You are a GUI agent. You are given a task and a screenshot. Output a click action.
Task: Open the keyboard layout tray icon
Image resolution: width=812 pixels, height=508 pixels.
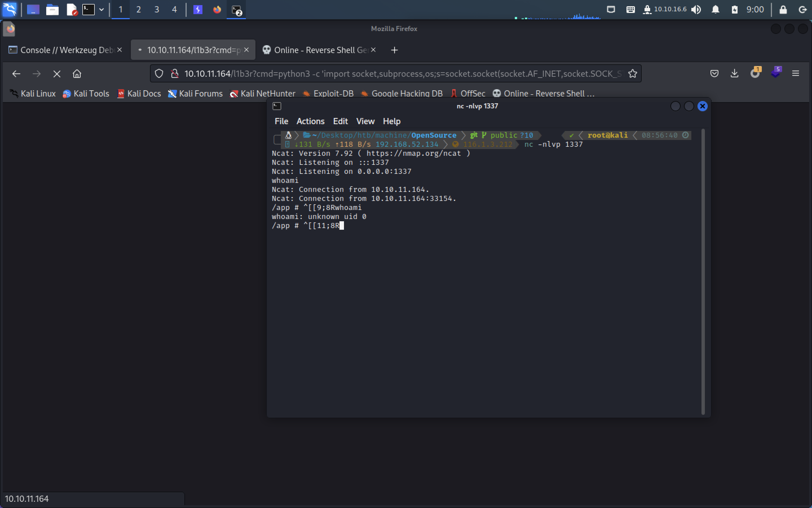(x=630, y=9)
